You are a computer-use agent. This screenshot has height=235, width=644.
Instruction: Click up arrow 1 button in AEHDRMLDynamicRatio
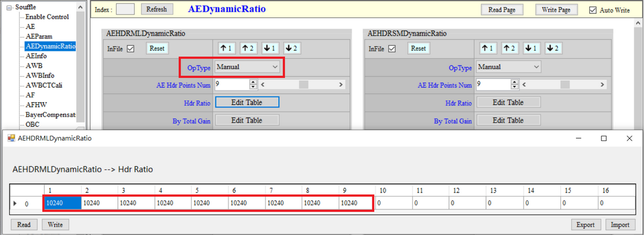click(227, 48)
